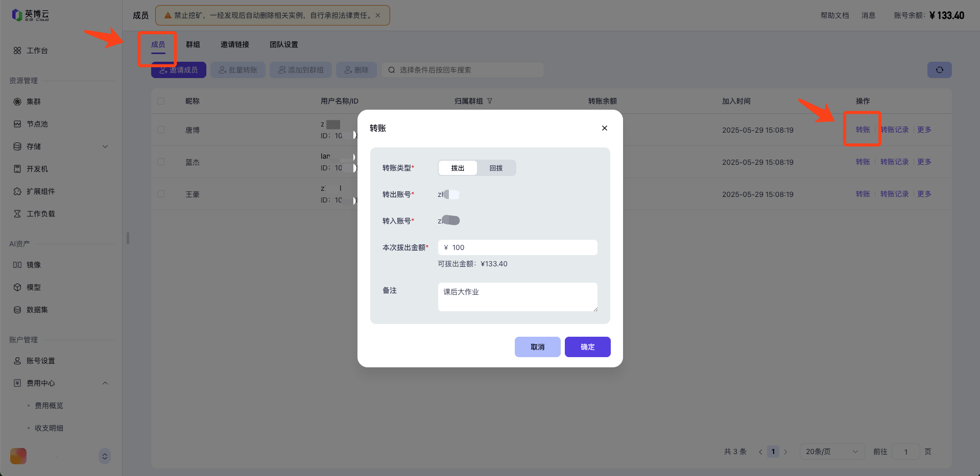Open the 工作台 workbench icon
Viewport: 980px width, 476px height.
17,51
